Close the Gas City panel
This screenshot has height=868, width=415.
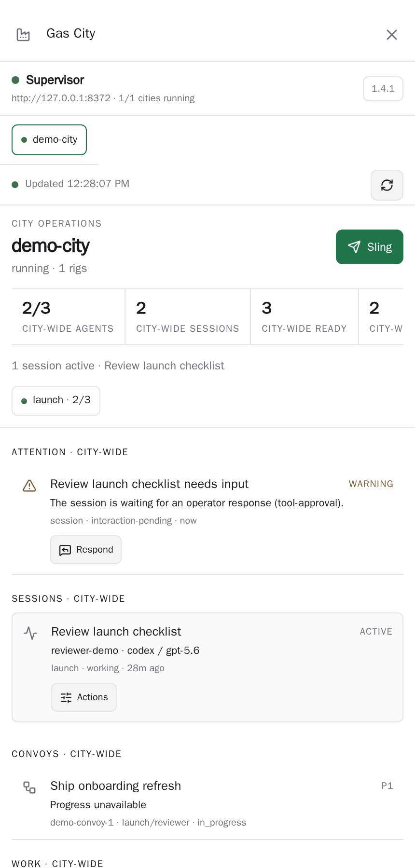[x=391, y=34]
